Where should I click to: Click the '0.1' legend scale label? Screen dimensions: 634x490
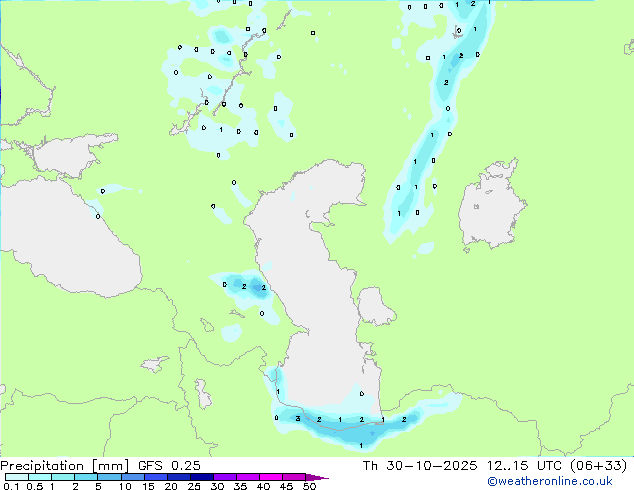[x=11, y=486]
